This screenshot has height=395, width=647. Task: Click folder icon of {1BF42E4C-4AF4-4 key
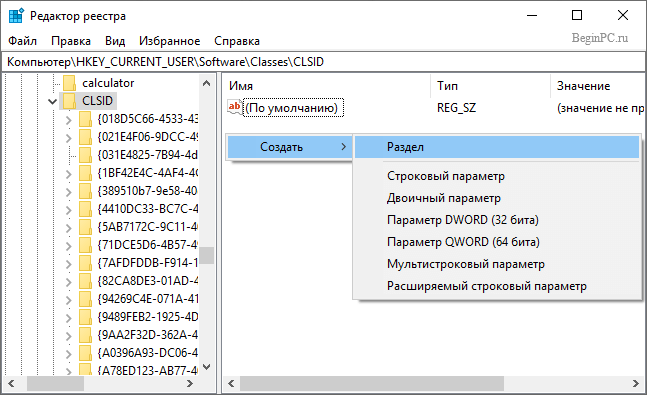click(x=85, y=173)
